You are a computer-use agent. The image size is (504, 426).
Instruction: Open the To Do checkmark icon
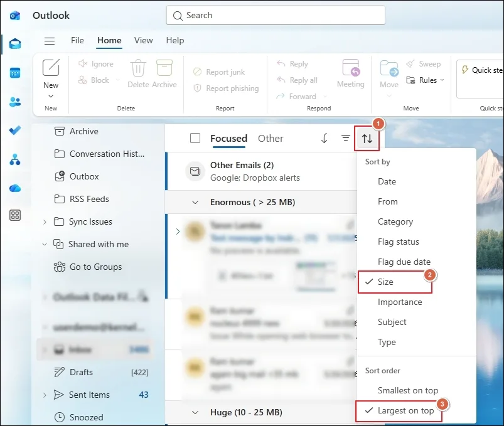tap(15, 130)
